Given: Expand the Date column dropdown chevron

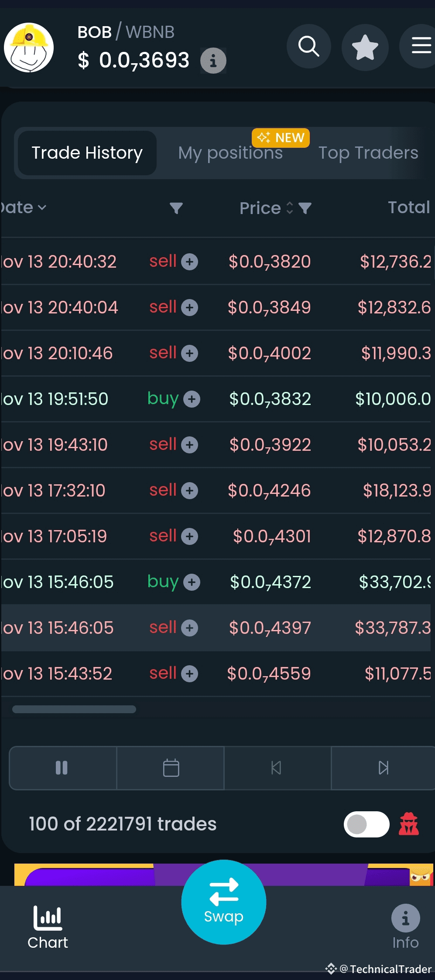Looking at the screenshot, I should (x=42, y=208).
